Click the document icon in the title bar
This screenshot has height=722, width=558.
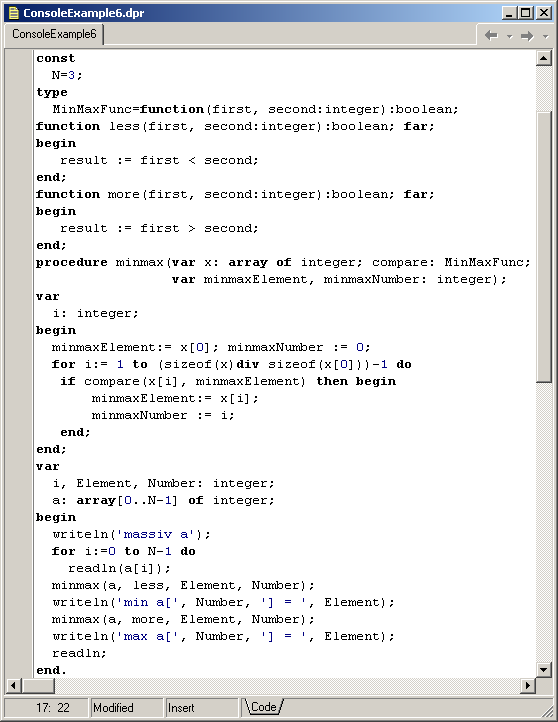14,12
